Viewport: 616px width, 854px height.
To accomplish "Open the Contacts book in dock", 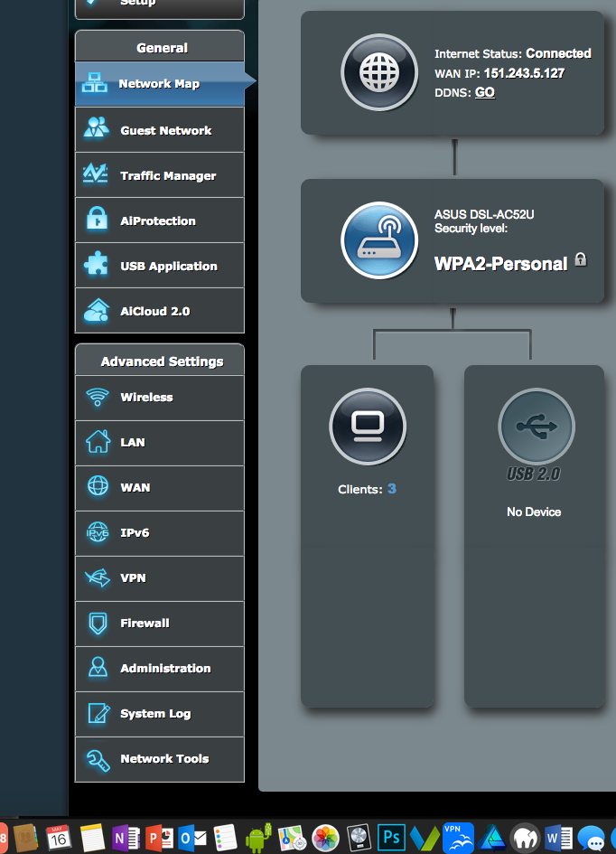I will click(25, 838).
